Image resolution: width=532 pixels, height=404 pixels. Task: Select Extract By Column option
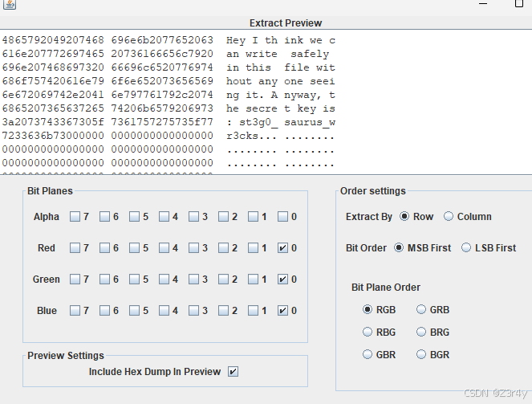pyautogui.click(x=449, y=216)
